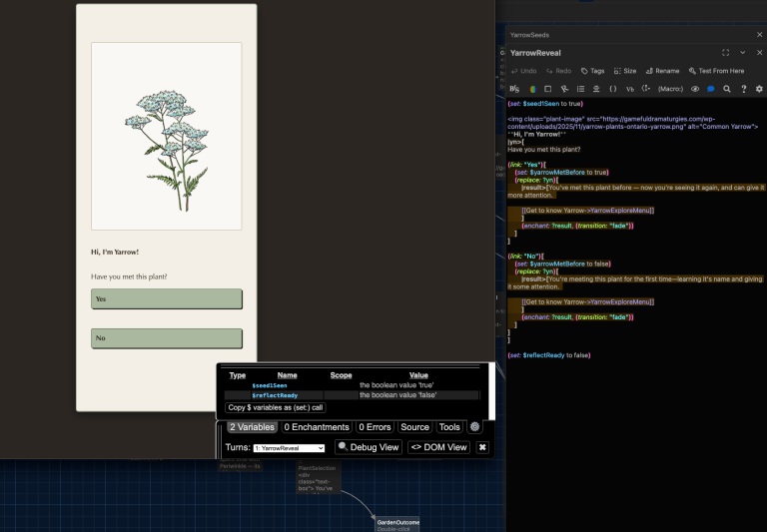Open the rainbow text color tool
Viewport: 767px width, 532px height.
coord(532,89)
